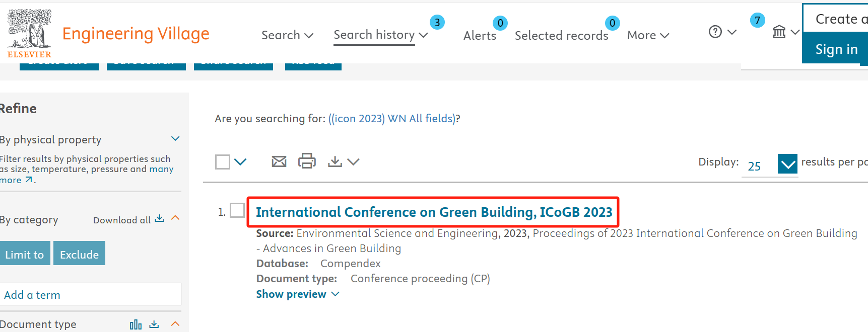Click the download results icon
This screenshot has height=332, width=868.
coord(335,161)
